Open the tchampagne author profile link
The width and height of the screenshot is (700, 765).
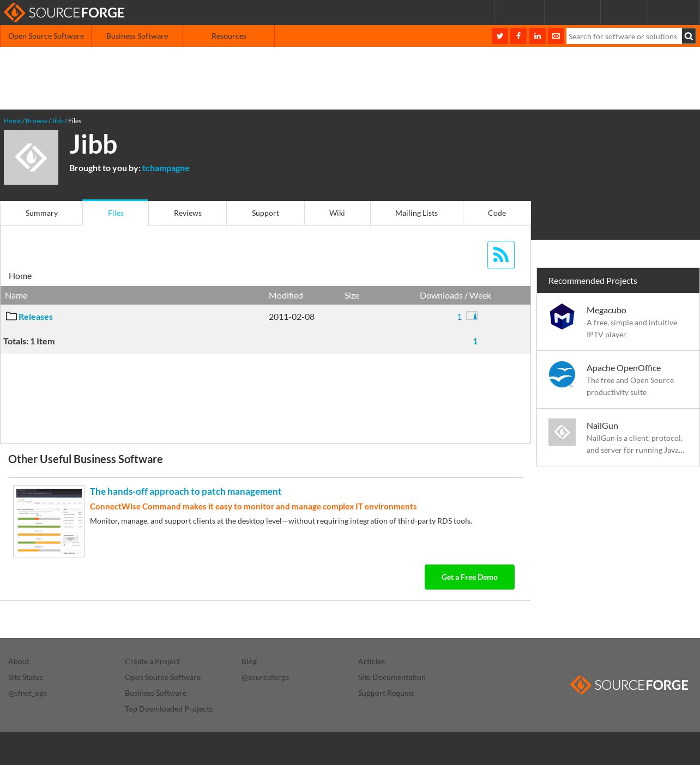pos(166,168)
